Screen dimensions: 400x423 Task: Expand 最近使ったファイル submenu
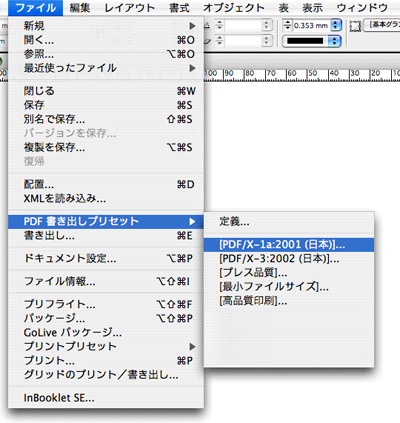(x=106, y=68)
